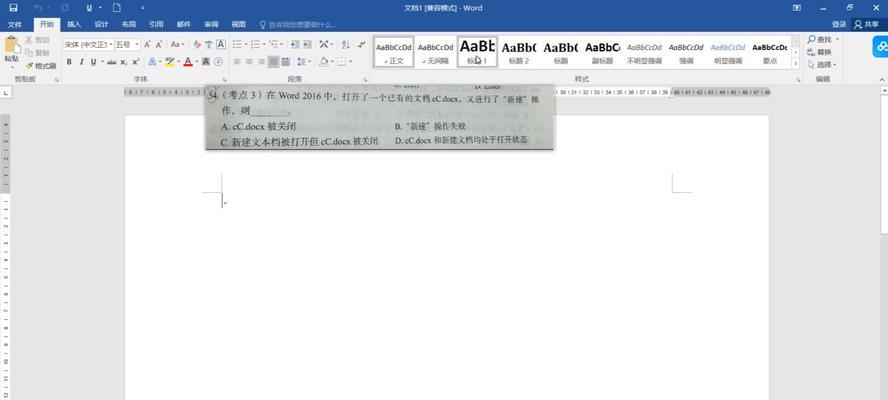Toggle subscript formatting

pos(124,62)
